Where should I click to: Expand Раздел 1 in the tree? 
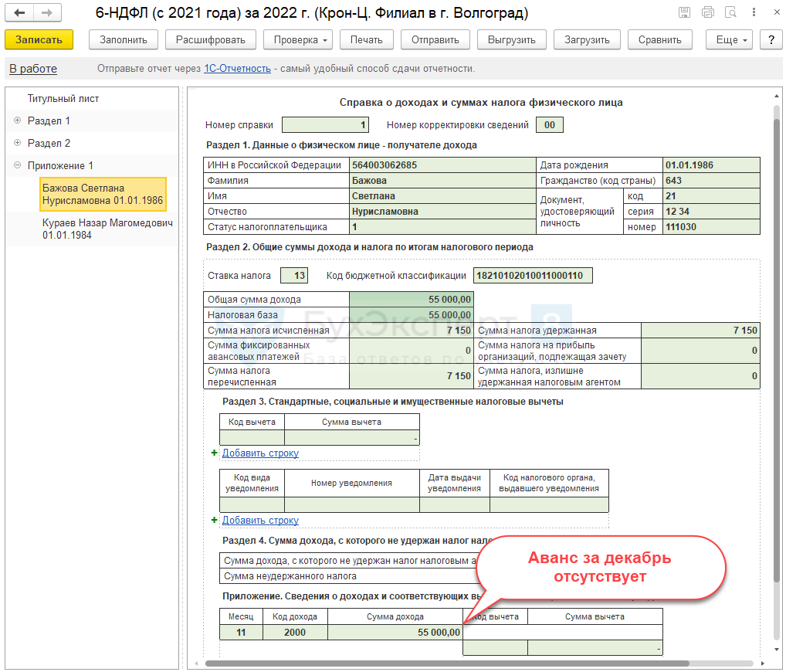18,120
